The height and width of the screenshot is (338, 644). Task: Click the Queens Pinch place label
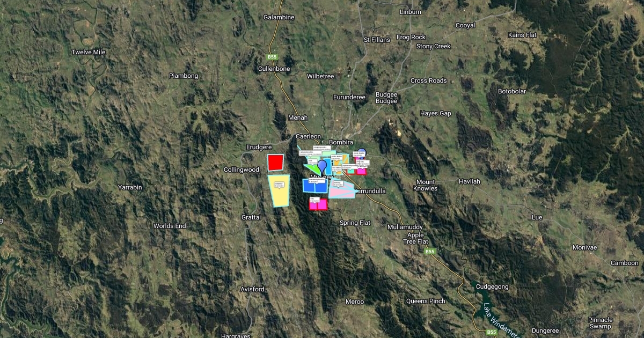pos(425,301)
